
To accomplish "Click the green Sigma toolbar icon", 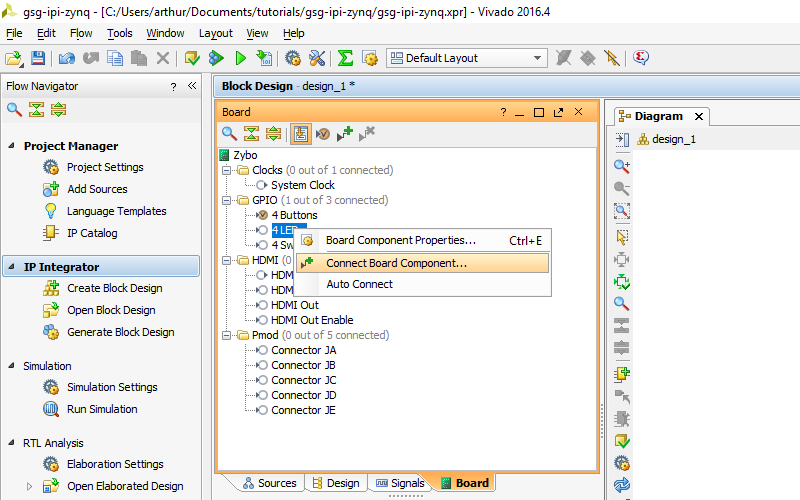I will (x=345, y=58).
